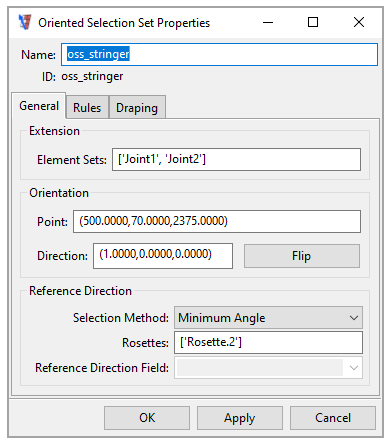The height and width of the screenshot is (443, 391).
Task: Select the General tab
Action: point(39,105)
